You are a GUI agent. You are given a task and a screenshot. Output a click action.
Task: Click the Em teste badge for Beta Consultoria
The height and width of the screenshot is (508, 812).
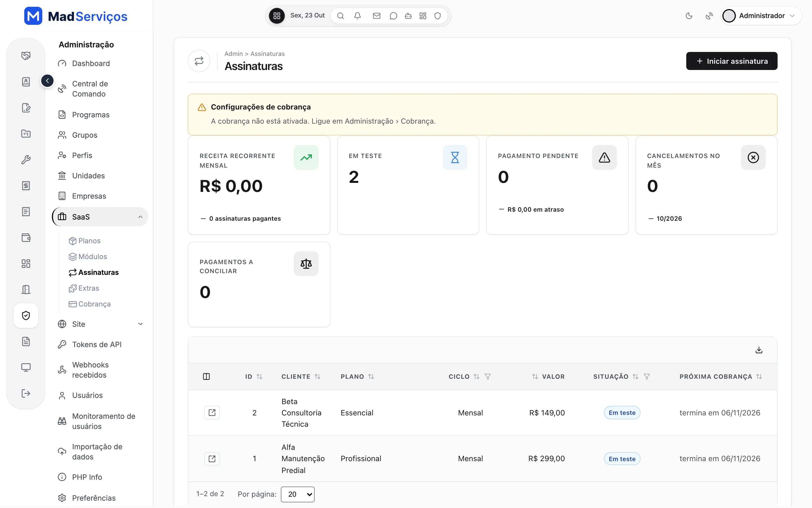pyautogui.click(x=622, y=413)
